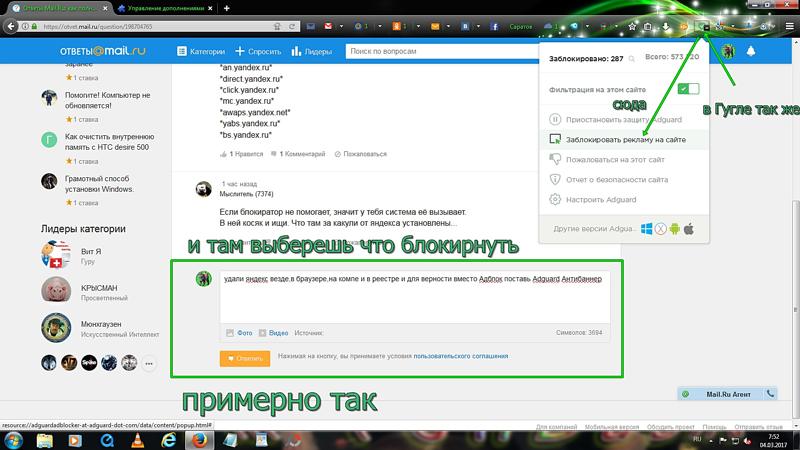Open the Gmail toolbar icon

[328, 26]
